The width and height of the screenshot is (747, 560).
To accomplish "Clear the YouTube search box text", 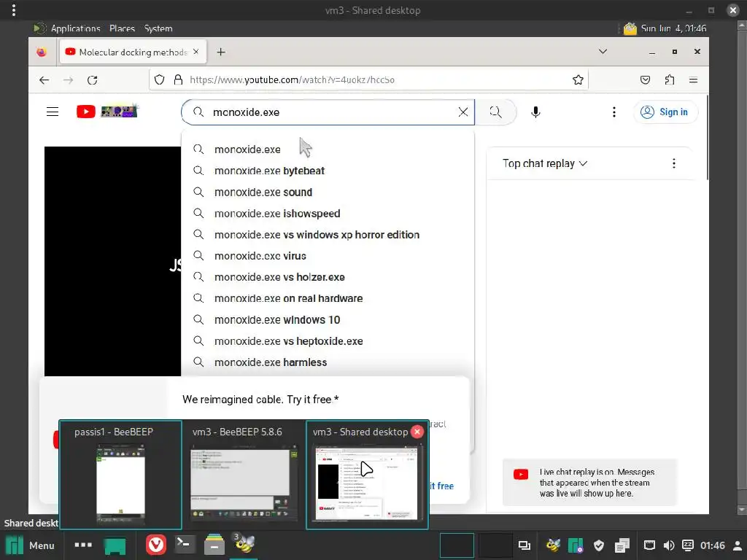I will coord(463,112).
